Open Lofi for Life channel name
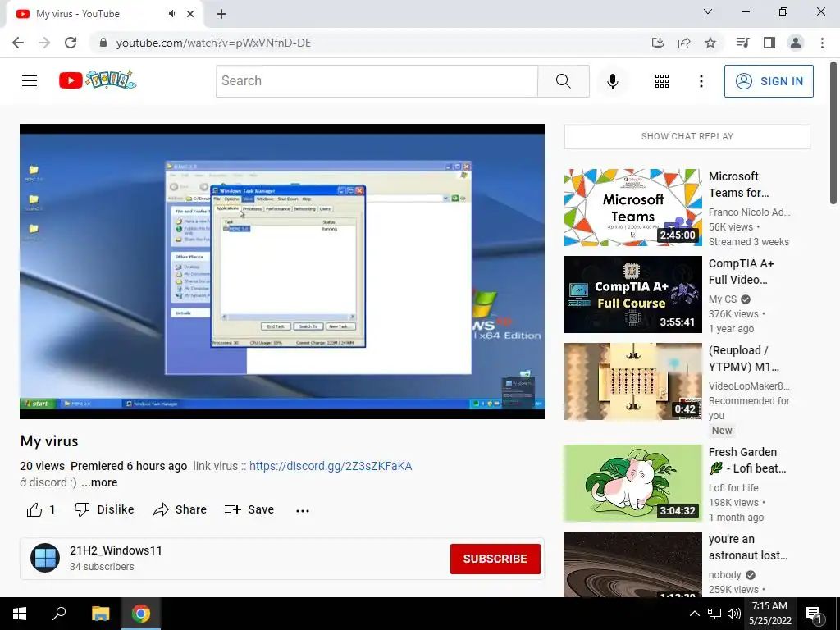 pos(733,487)
